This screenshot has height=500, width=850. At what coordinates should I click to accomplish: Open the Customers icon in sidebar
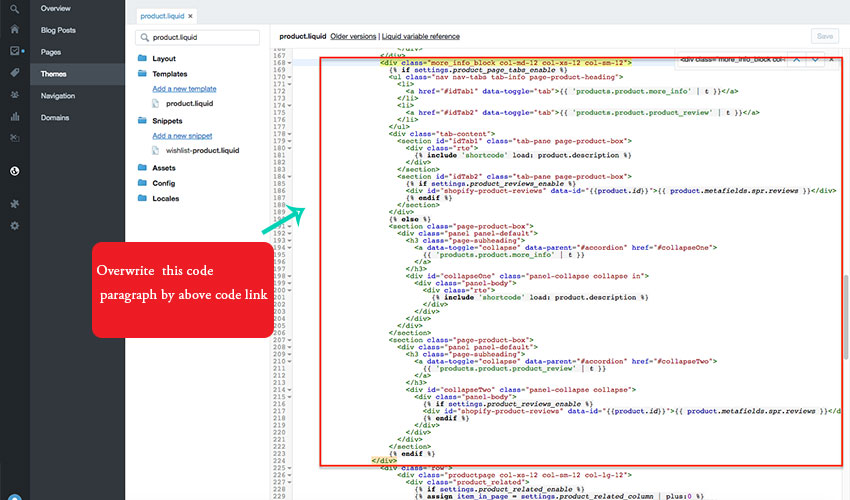point(14,95)
